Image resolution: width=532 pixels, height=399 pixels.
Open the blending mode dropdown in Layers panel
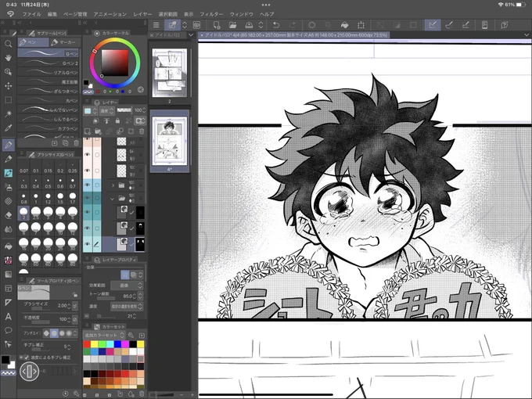click(107, 110)
